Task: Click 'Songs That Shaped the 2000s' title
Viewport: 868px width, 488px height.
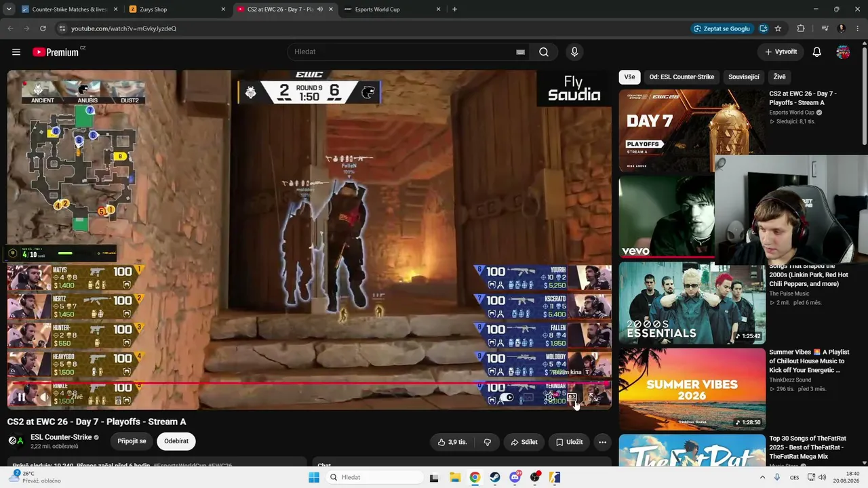Action: click(808, 274)
